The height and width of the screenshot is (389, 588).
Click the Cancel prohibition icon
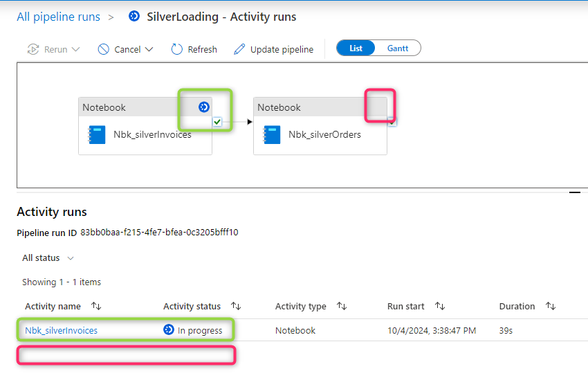103,49
